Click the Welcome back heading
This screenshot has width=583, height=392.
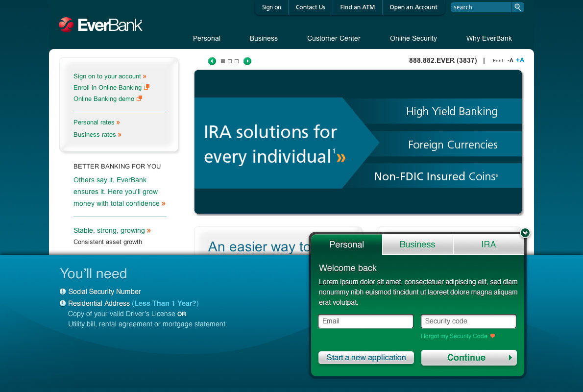(348, 268)
